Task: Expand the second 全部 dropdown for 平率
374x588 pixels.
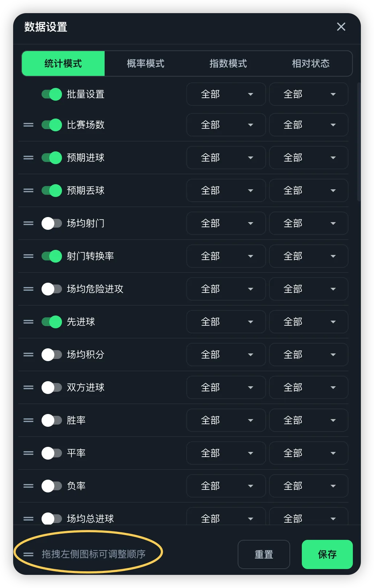Action: click(309, 453)
